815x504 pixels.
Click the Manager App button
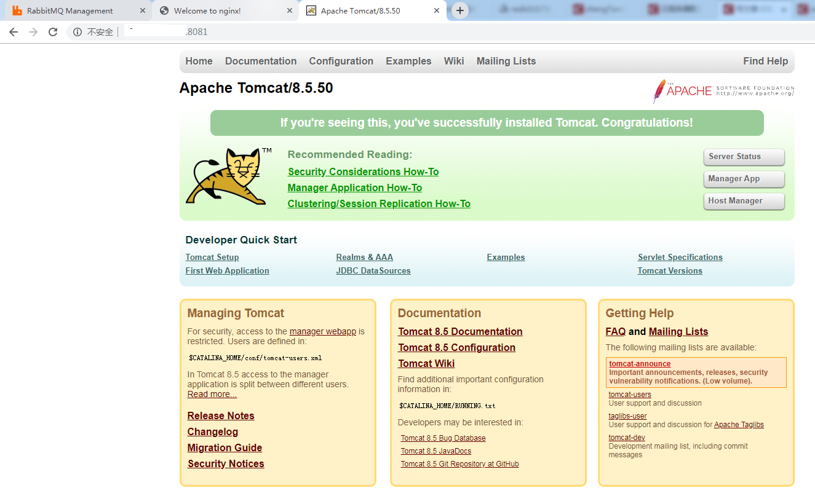point(744,179)
